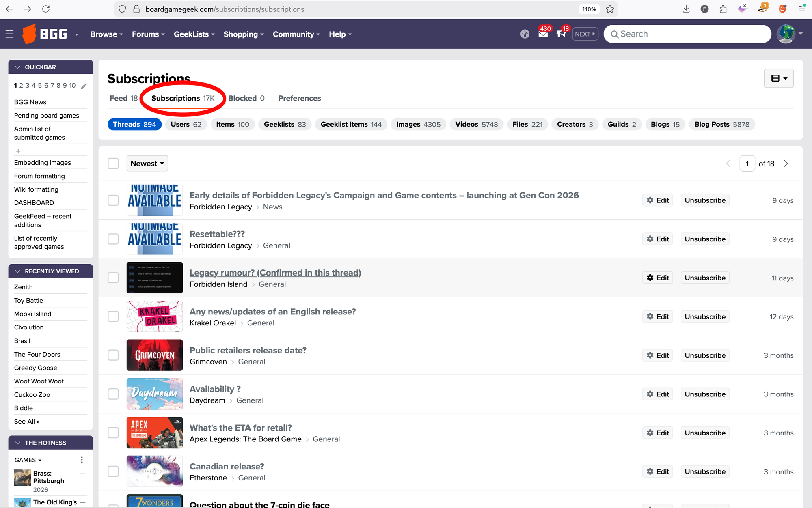Open the hamburger navigation menu

click(9, 34)
